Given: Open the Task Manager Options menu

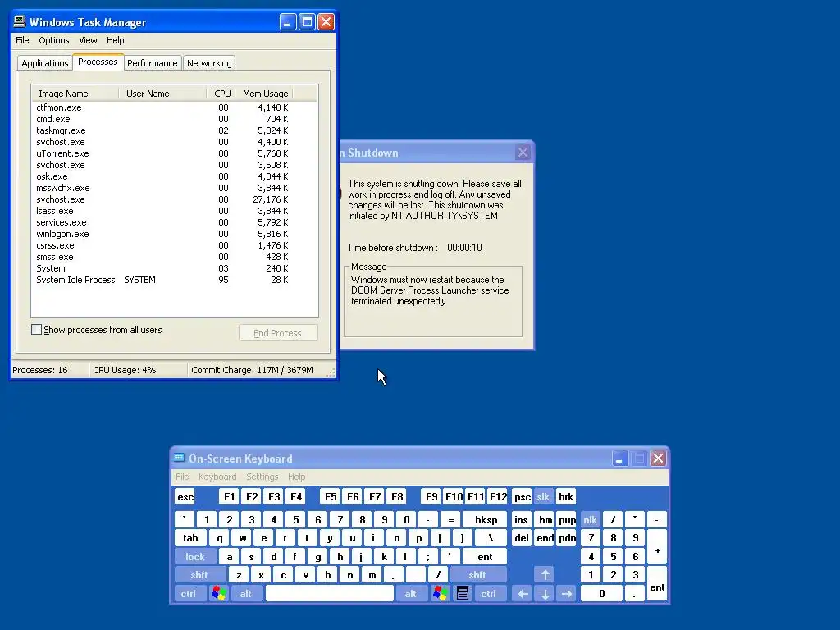Looking at the screenshot, I should (53, 40).
